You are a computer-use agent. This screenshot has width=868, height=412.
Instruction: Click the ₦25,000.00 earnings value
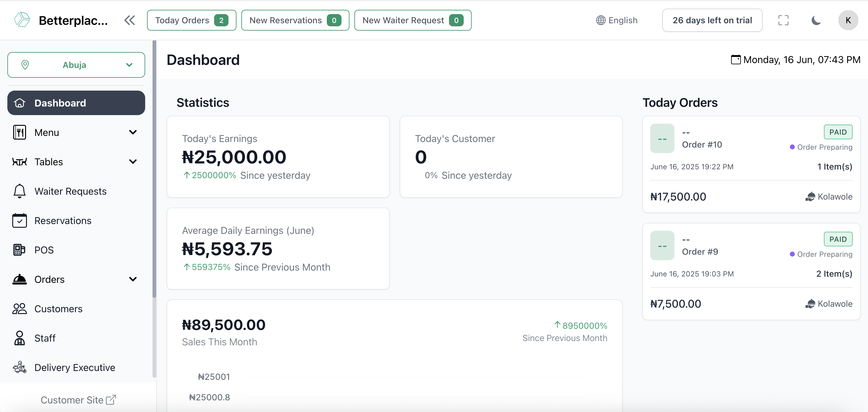pyautogui.click(x=234, y=157)
